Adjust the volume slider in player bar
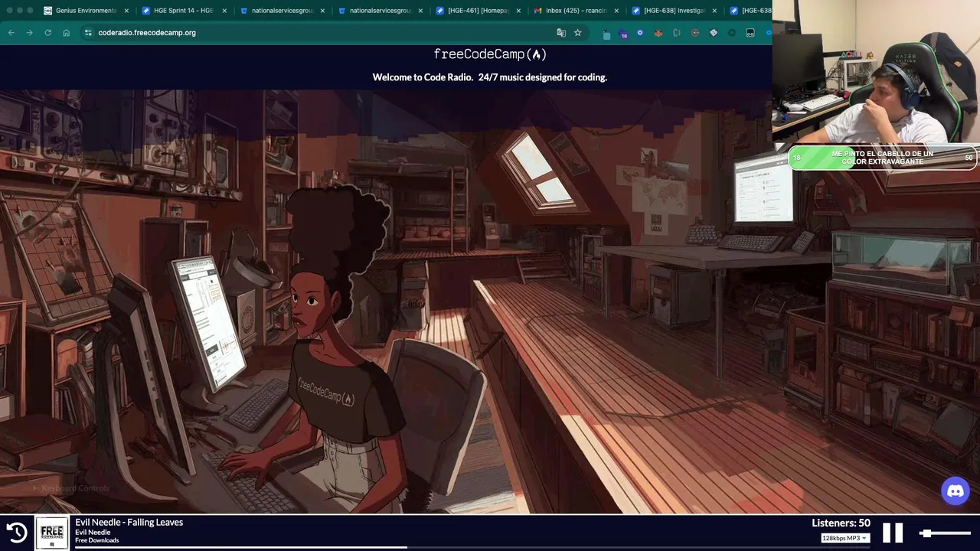980x551 pixels. click(x=945, y=533)
